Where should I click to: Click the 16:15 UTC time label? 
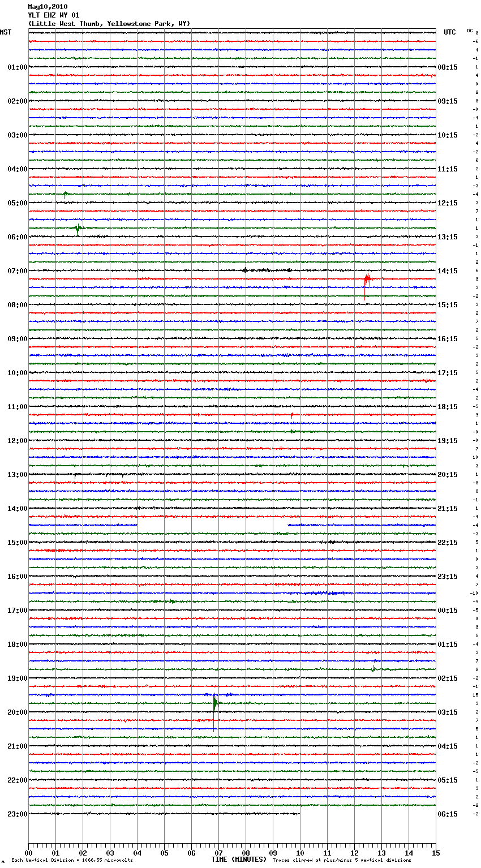click(x=448, y=339)
